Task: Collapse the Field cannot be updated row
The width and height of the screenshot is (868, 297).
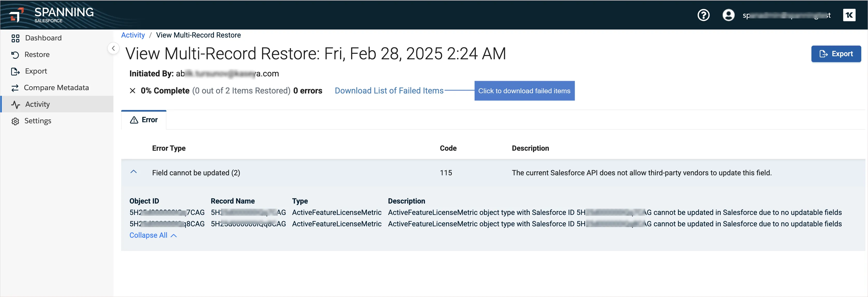Action: pos(133,172)
